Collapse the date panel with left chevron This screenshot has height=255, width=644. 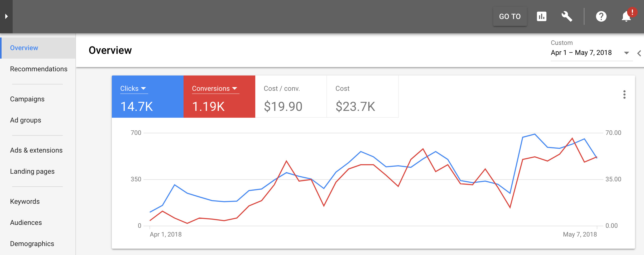(639, 53)
